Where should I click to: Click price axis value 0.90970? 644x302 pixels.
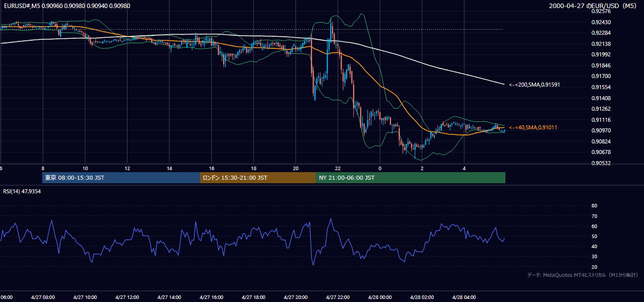coord(601,130)
